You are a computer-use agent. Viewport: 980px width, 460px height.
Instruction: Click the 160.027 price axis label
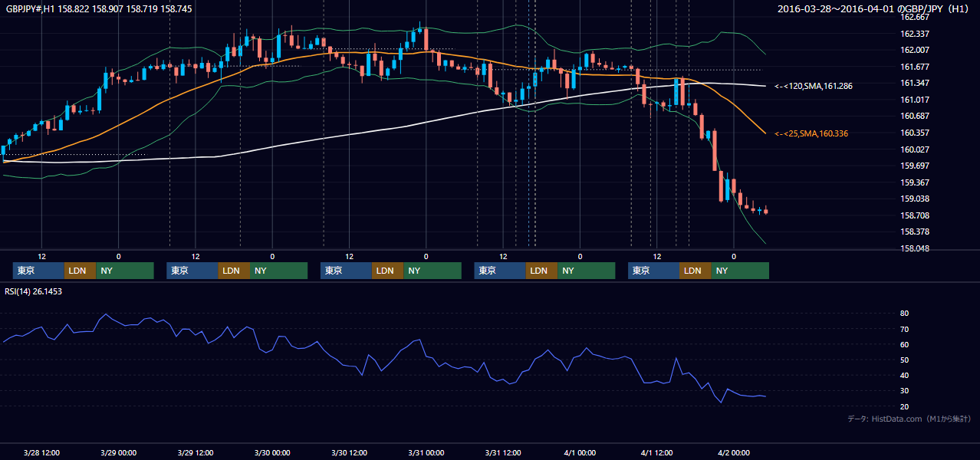click(x=914, y=149)
